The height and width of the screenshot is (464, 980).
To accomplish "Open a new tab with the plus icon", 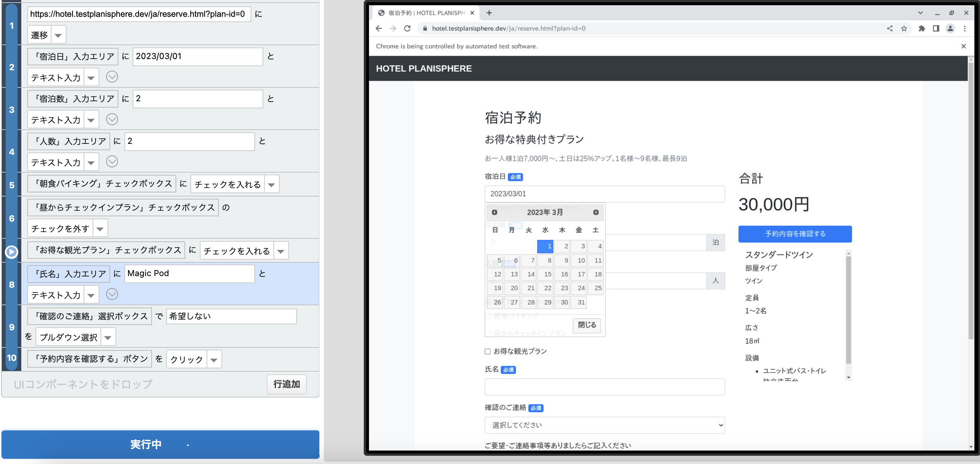I will click(489, 13).
